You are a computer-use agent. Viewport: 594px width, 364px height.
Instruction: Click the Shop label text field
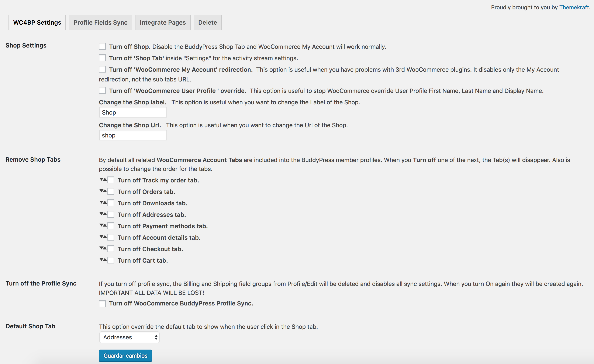click(133, 112)
